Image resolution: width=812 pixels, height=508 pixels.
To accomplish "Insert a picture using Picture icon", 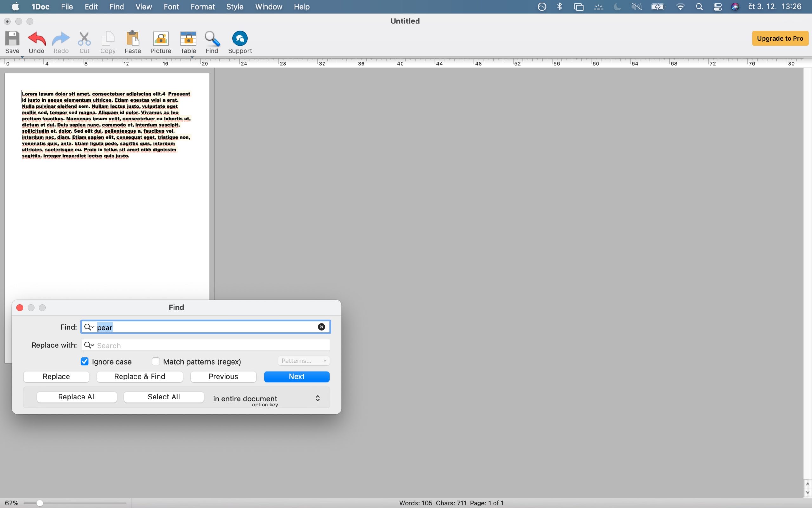I will point(160,39).
